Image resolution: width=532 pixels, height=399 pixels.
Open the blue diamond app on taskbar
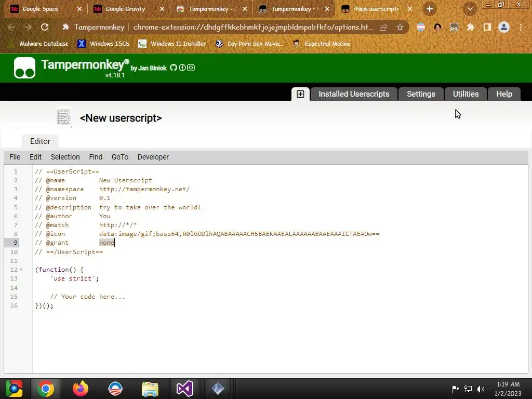tap(218, 389)
